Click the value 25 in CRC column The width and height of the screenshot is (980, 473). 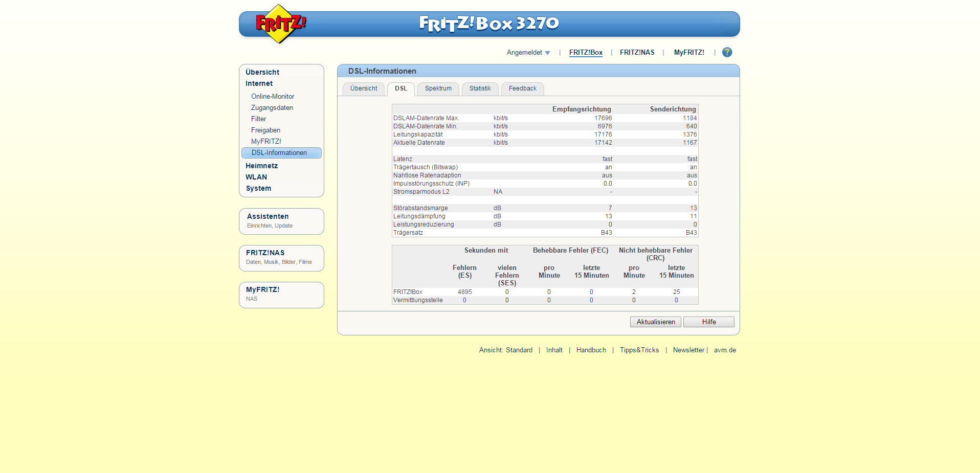pos(676,292)
